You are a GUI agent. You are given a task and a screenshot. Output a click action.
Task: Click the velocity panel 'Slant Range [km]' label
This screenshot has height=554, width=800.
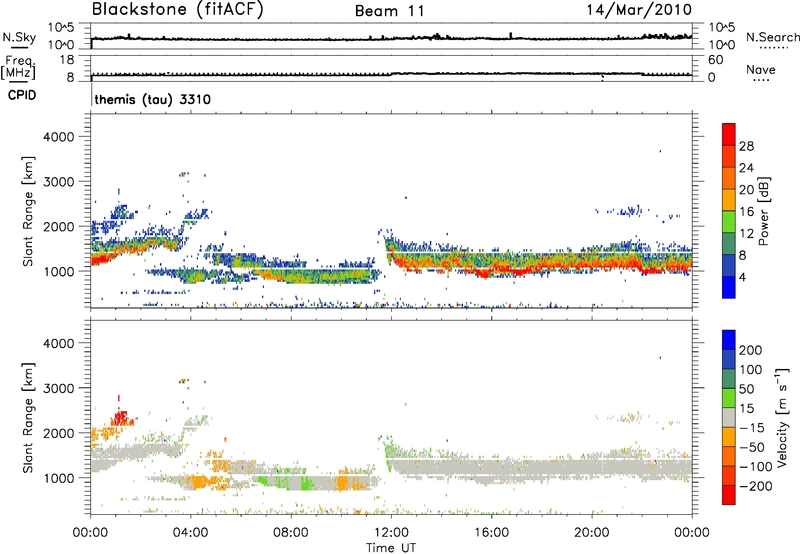[28, 418]
